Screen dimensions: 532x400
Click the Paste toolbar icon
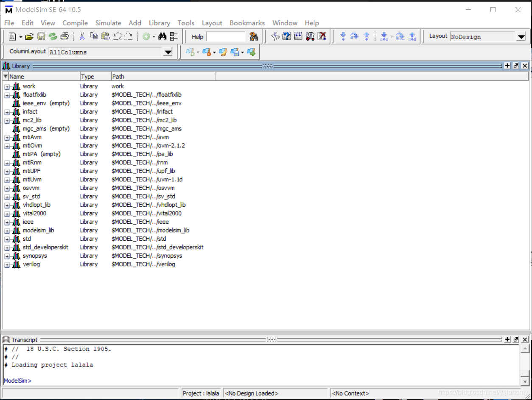pyautogui.click(x=105, y=37)
